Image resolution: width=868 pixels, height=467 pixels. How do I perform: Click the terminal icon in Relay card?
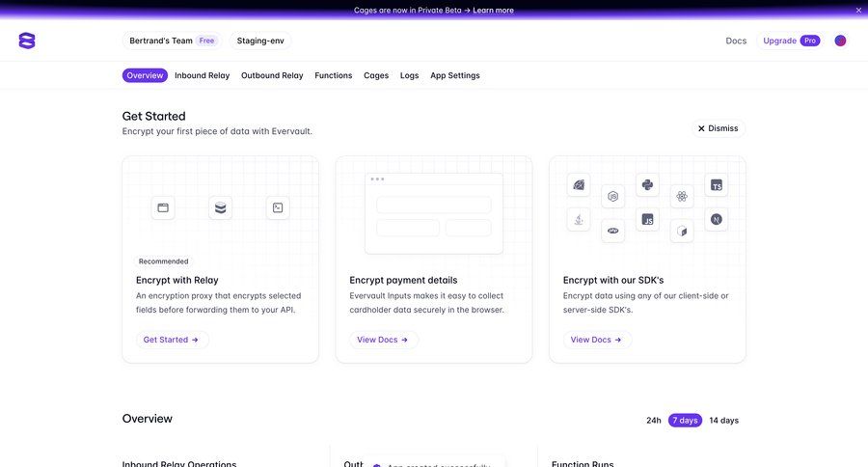[278, 207]
